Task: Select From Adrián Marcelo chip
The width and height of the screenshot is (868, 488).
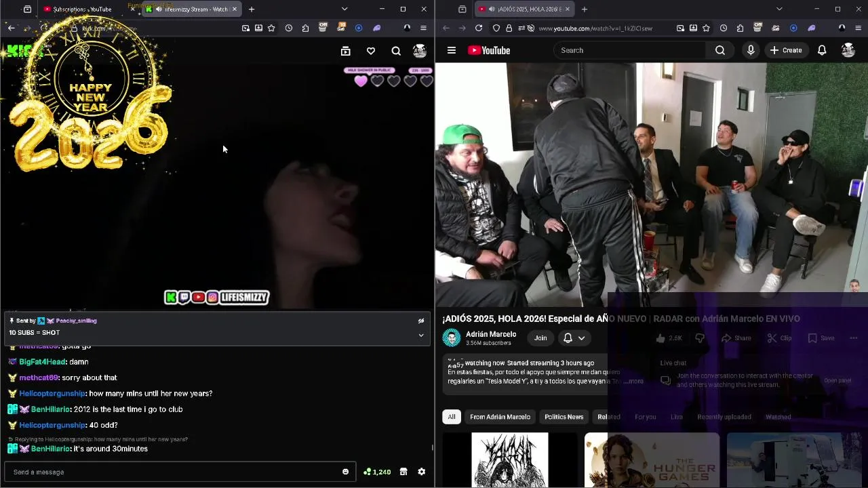Action: coord(500,417)
